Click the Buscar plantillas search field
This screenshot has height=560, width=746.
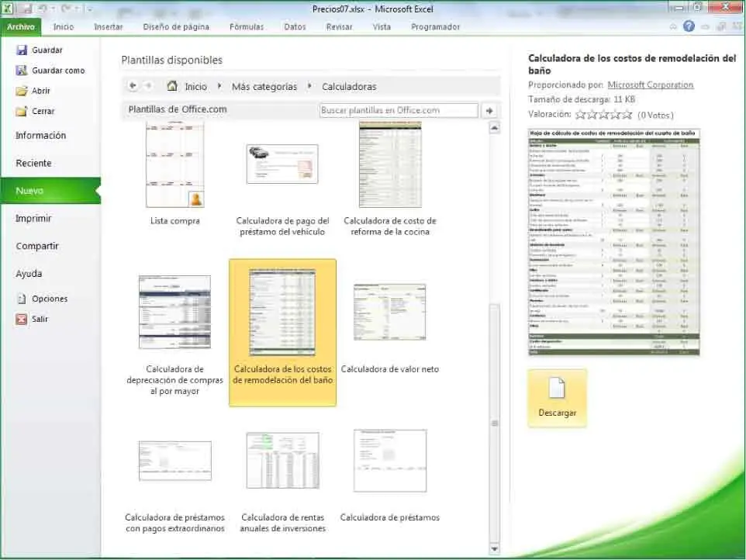(x=399, y=111)
